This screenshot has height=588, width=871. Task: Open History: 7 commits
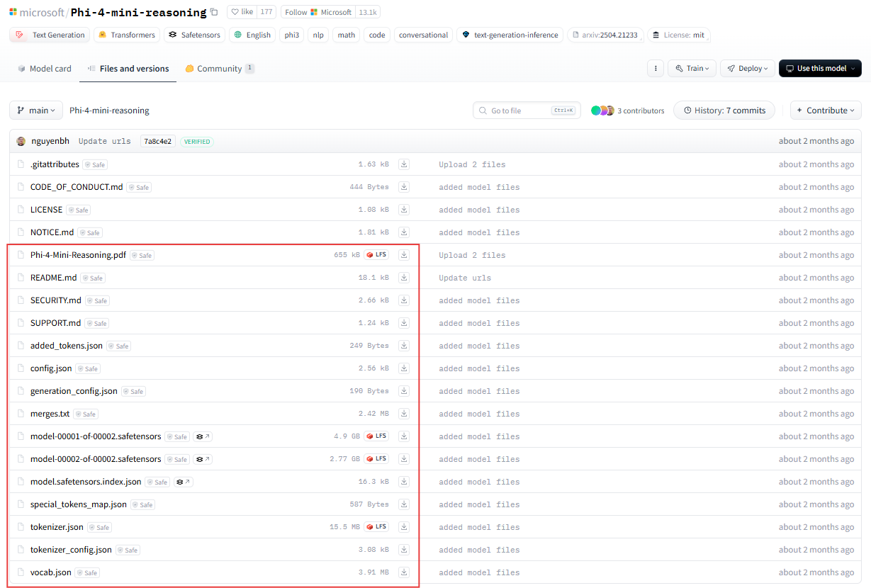point(724,111)
